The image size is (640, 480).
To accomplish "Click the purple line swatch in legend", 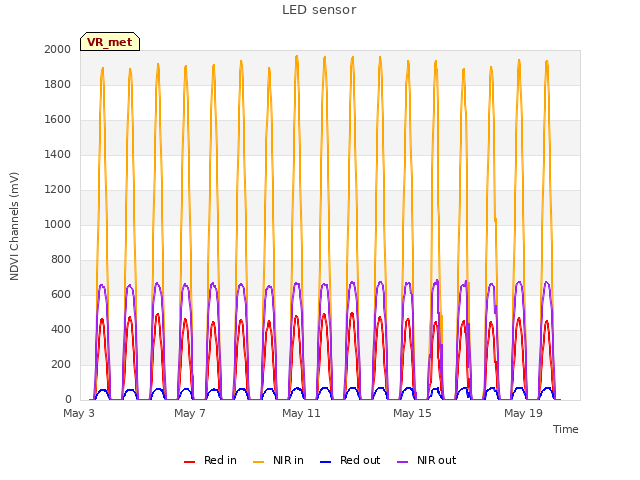I will tap(402, 462).
